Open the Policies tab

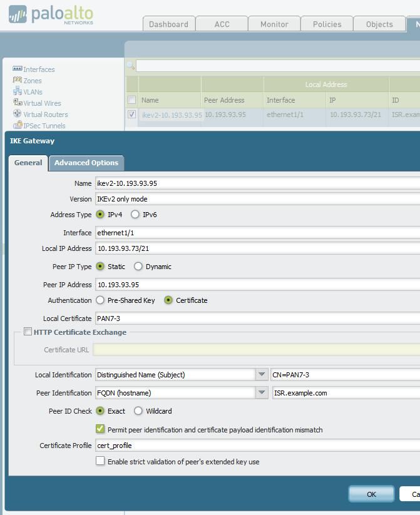(327, 24)
